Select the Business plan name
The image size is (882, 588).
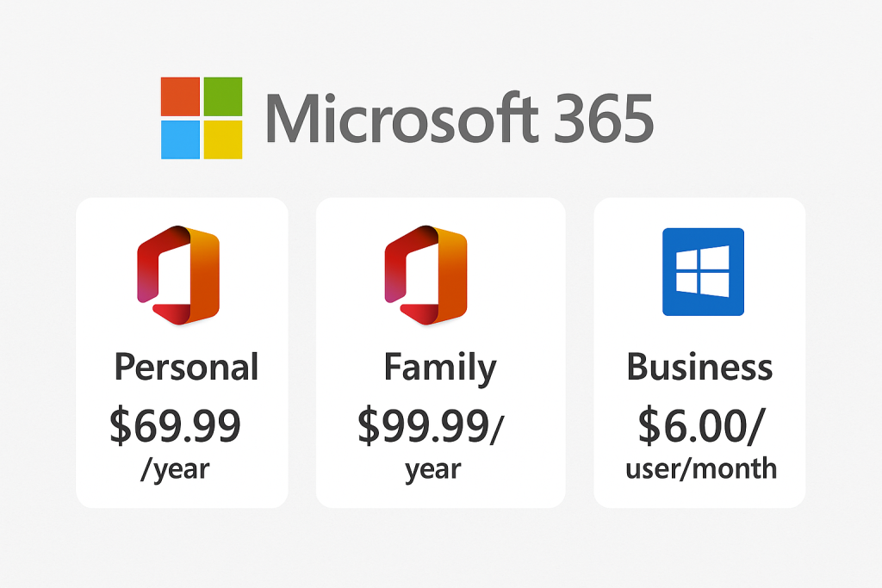click(699, 367)
